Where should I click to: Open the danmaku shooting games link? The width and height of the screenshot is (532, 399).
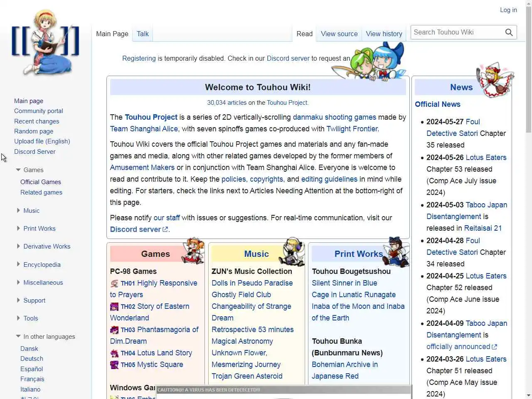[335, 117]
